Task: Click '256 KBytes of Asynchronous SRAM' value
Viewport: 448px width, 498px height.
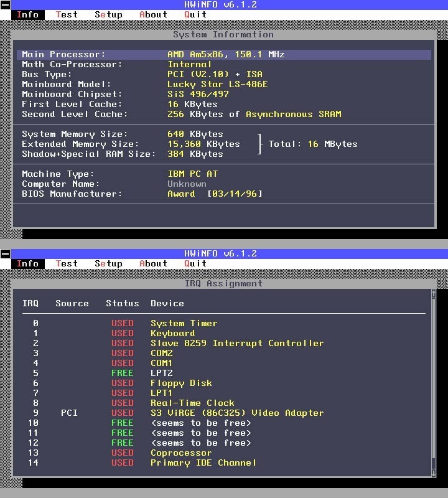Action: (254, 115)
